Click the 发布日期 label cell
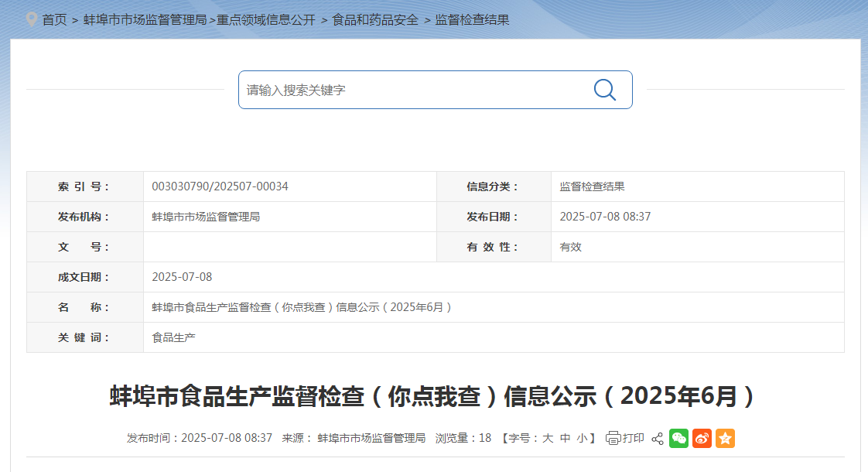Viewport: 868px width, 472px height. pyautogui.click(x=494, y=217)
